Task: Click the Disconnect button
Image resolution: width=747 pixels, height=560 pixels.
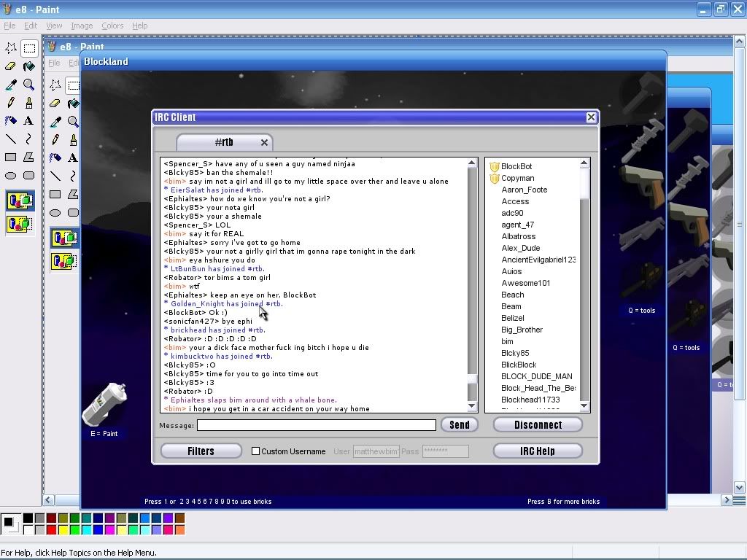Action: point(538,425)
